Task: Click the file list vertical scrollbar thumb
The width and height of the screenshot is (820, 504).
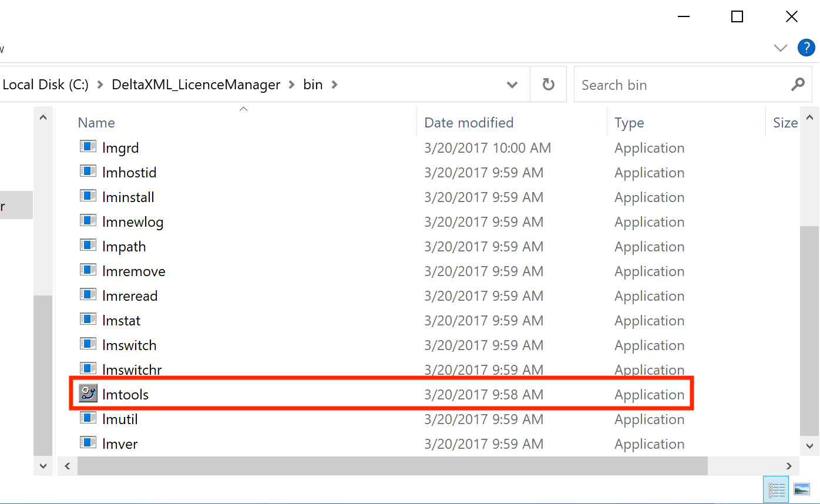Action: (x=809, y=329)
